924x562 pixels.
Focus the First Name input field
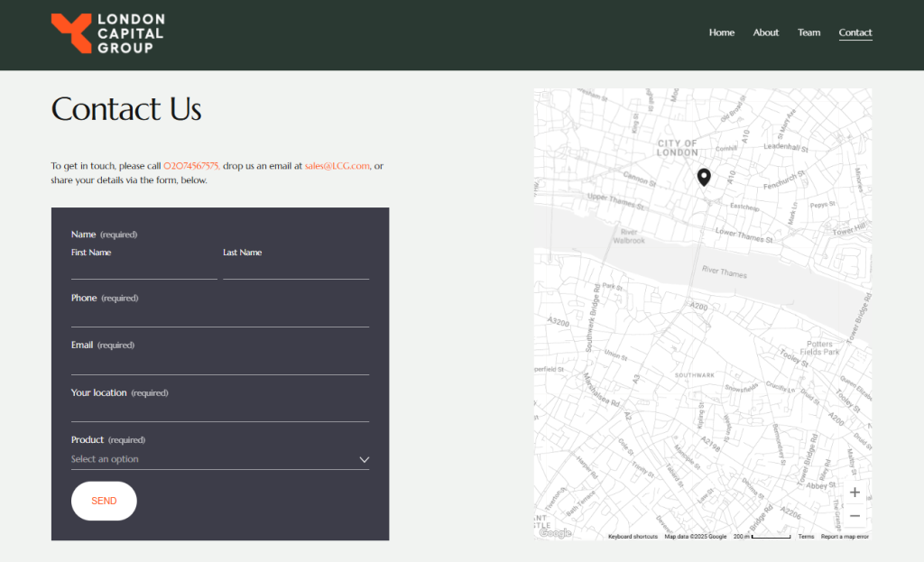[143, 270]
